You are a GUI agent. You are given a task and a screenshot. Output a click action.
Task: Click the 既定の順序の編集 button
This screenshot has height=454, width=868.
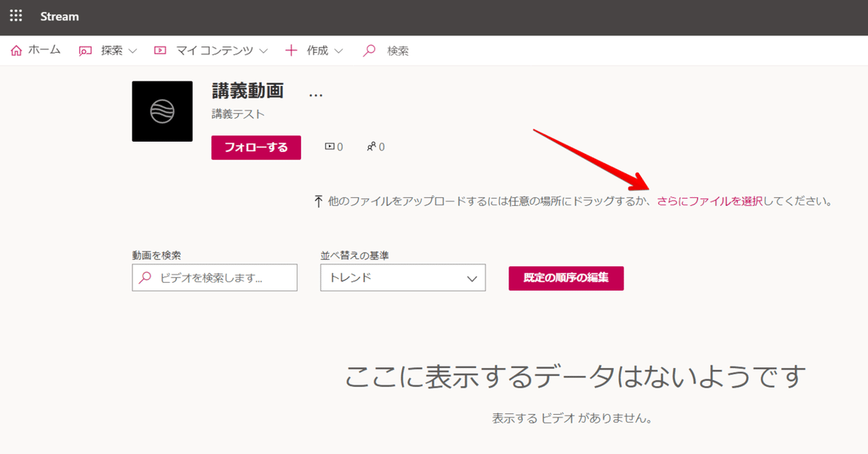pyautogui.click(x=566, y=278)
